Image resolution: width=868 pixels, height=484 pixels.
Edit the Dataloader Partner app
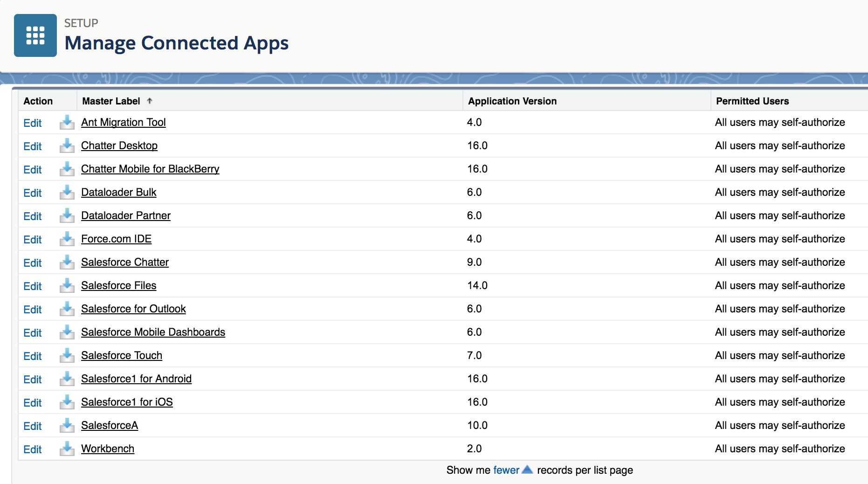point(33,216)
